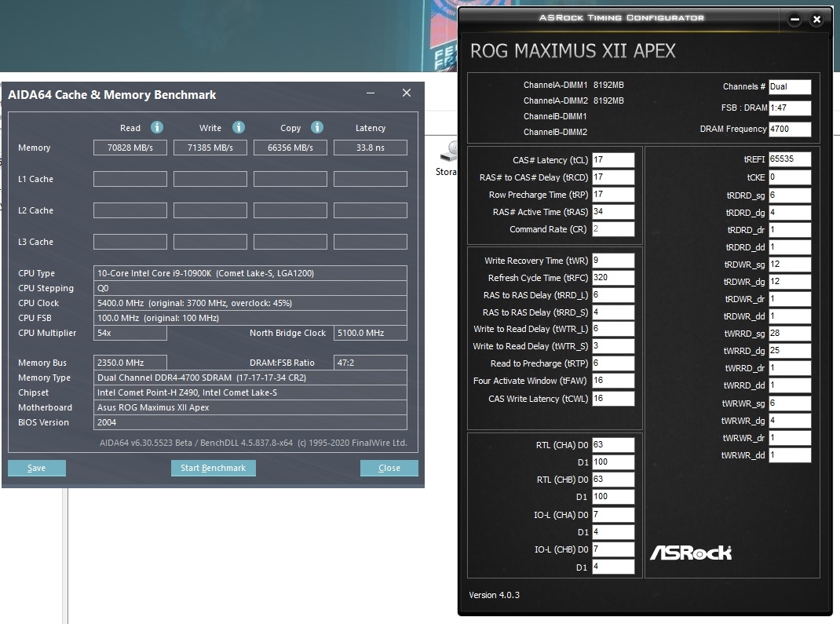Viewport: 840px width, 624px height.
Task: Click the Save button
Action: click(36, 468)
